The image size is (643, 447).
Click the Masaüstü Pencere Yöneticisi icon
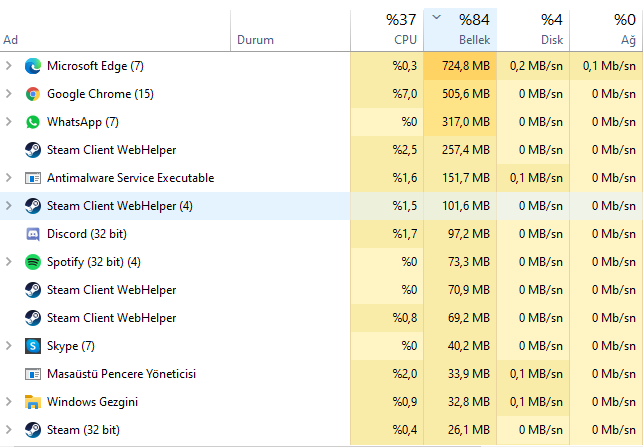pyautogui.click(x=33, y=374)
